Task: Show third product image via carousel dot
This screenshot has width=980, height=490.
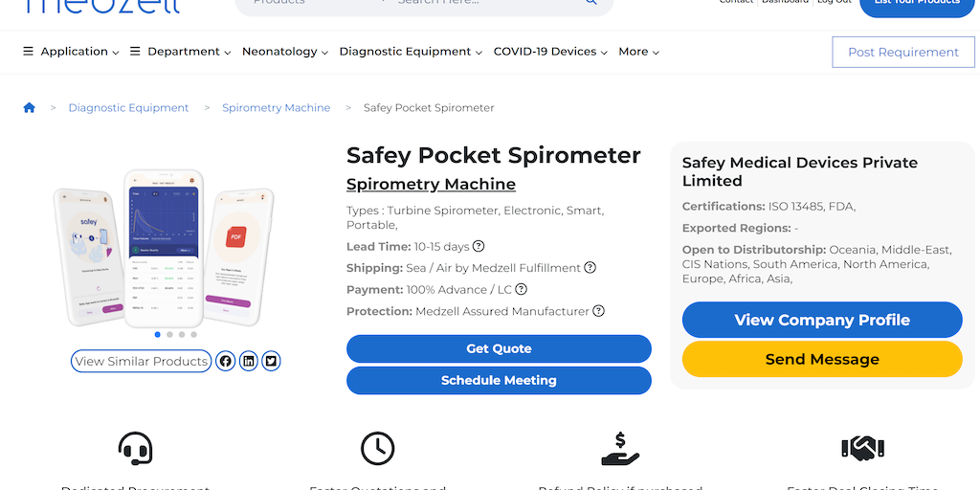Action: click(x=182, y=335)
